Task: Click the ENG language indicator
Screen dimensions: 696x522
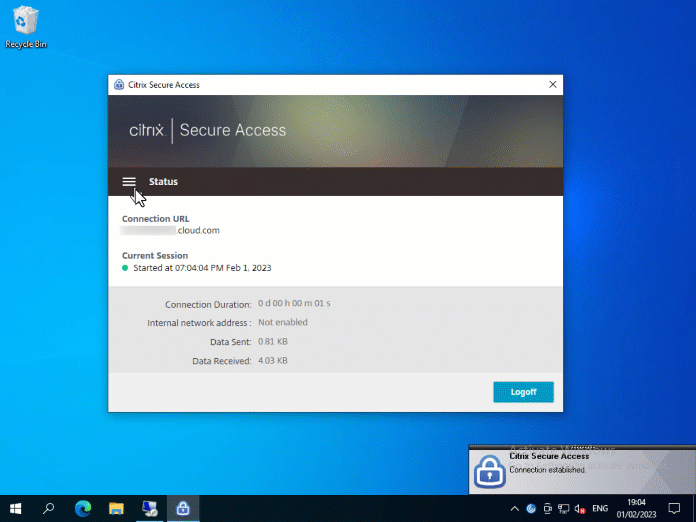Action: (600, 508)
